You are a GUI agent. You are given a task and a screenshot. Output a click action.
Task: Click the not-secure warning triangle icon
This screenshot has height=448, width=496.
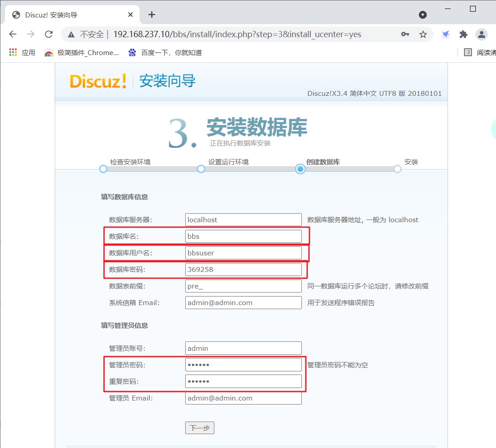(x=71, y=34)
